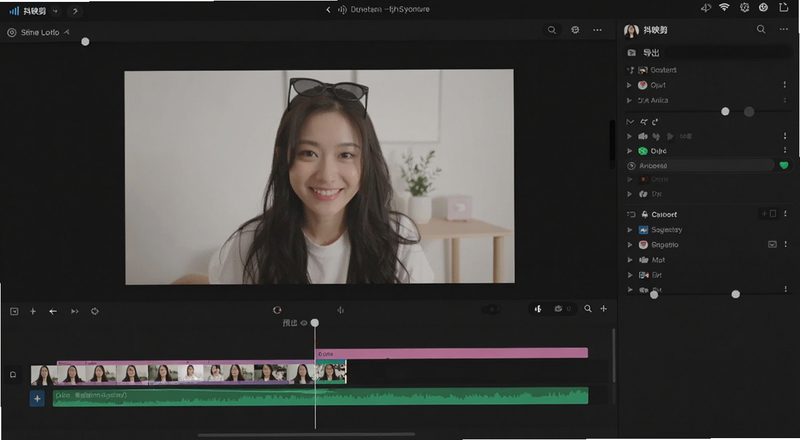Toggle the video track lock icon
Screen dimensions: 800x440
(13, 375)
